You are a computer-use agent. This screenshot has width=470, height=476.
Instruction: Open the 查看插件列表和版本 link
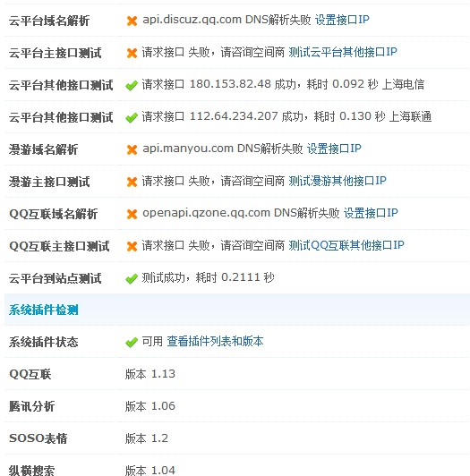coord(215,341)
